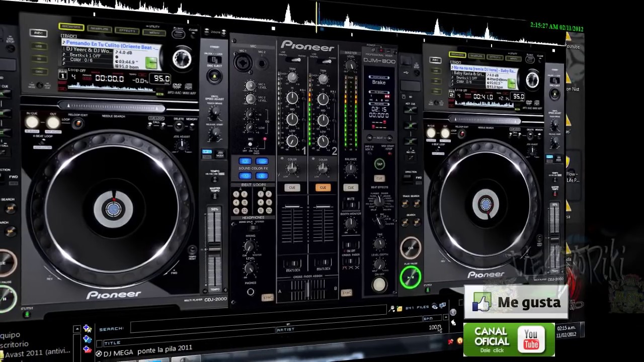Image resolution: width=644 pixels, height=362 pixels.
Task: Toggle the upper-left Sound Color FX button
Action: [x=245, y=161]
